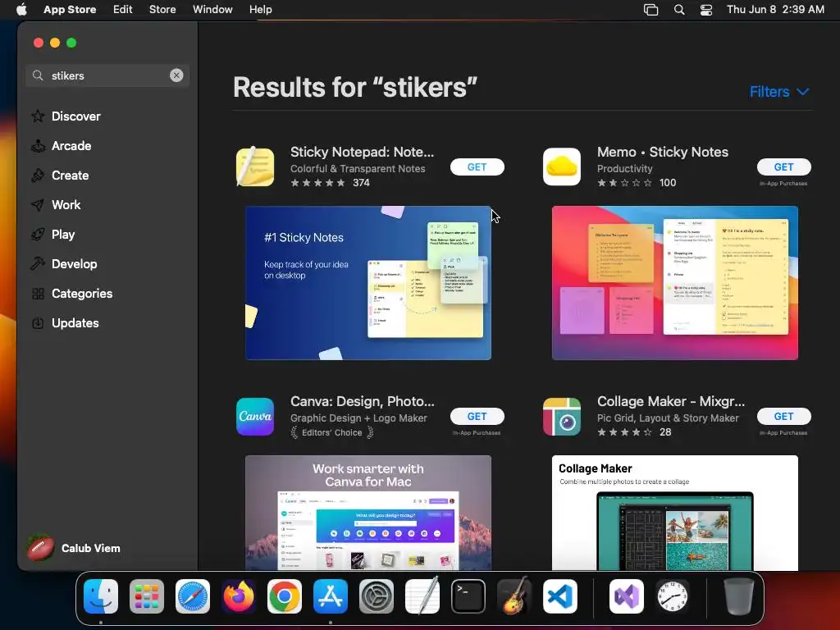Launch Google Chrome from the Dock
Image resolution: width=840 pixels, height=630 pixels.
click(x=285, y=596)
